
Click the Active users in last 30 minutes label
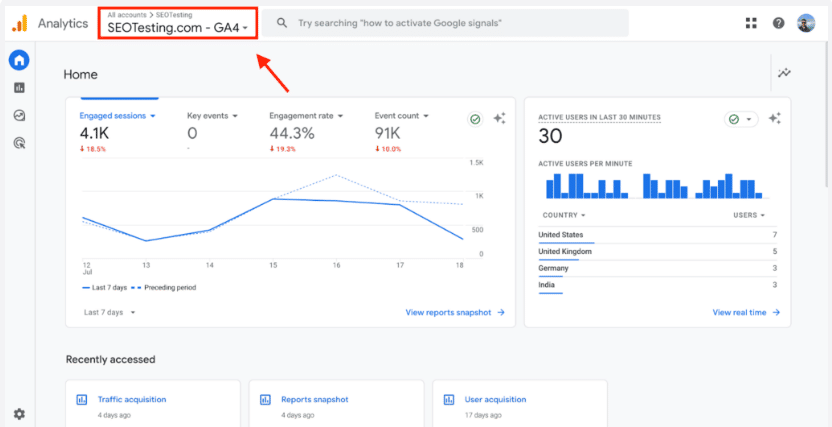click(600, 117)
